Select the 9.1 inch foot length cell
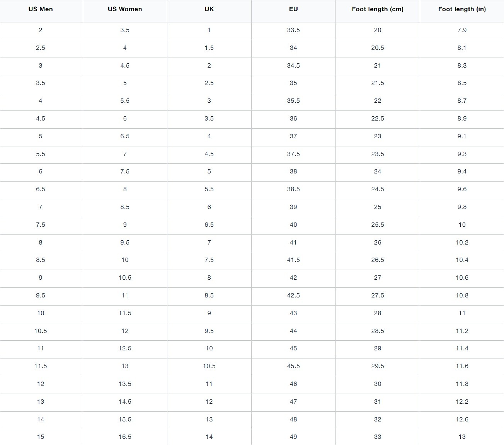The height and width of the screenshot is (445, 504). pos(462,136)
